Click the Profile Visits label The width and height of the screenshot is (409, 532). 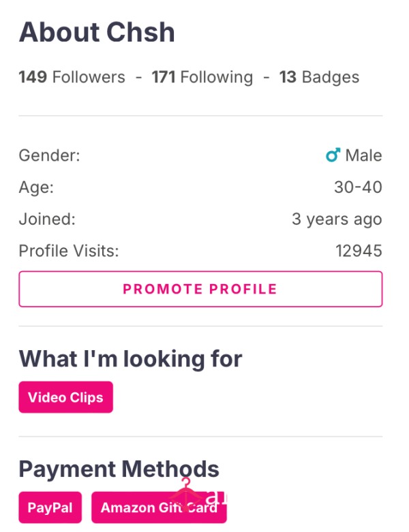point(69,251)
